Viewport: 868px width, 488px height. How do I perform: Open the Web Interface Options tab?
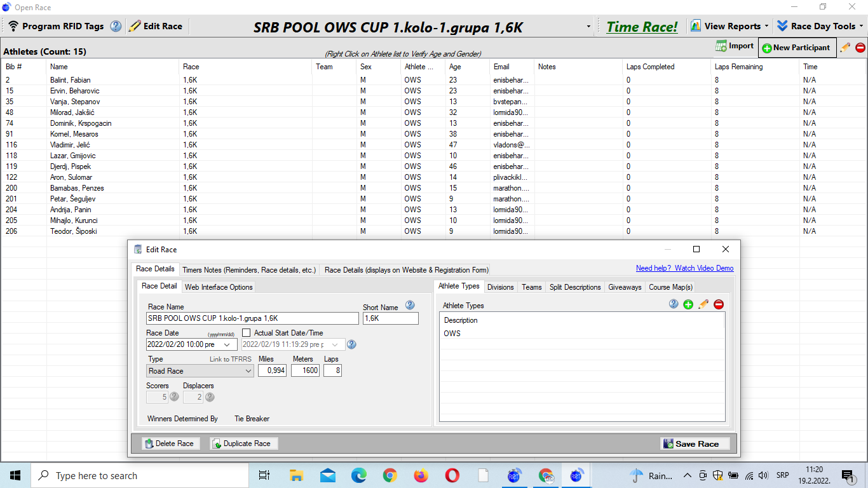(219, 287)
